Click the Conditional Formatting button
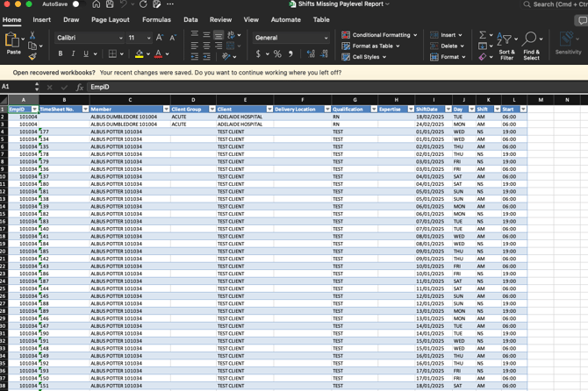 click(379, 35)
